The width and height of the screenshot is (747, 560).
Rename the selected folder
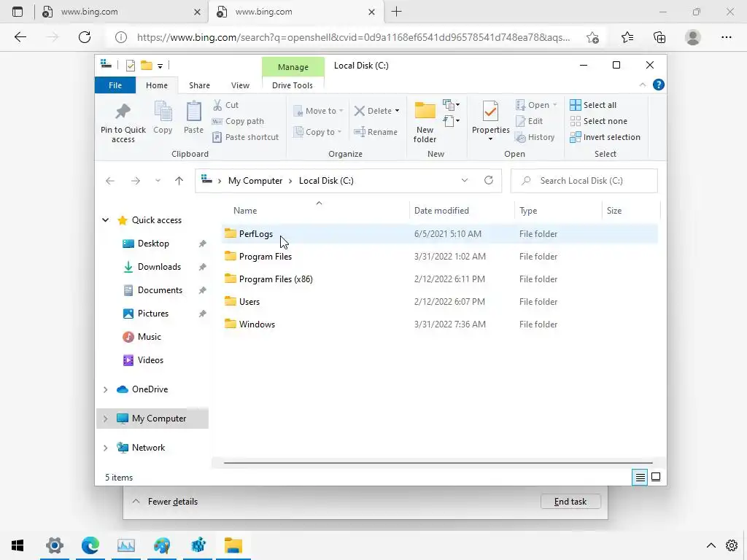tap(376, 132)
